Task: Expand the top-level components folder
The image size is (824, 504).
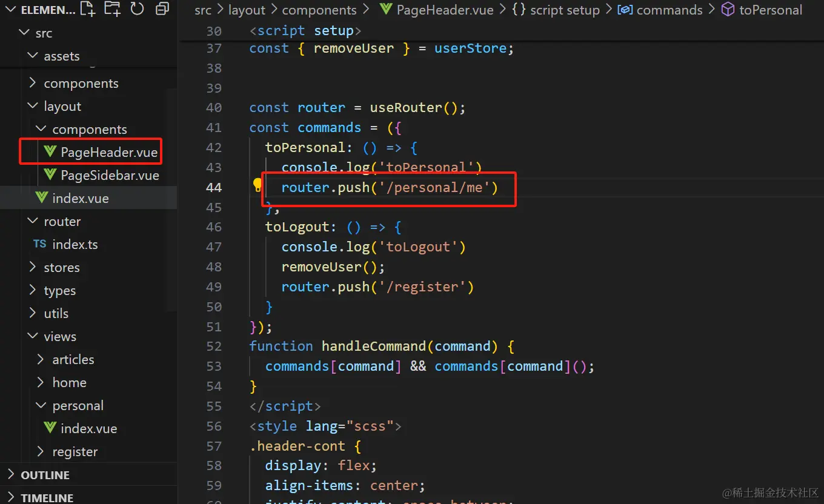Action: tap(33, 83)
